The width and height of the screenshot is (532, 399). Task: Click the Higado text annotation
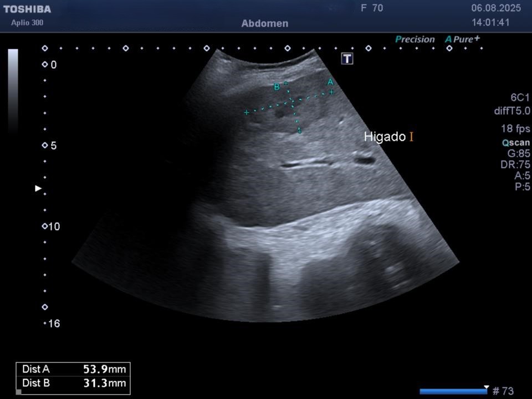[385, 136]
